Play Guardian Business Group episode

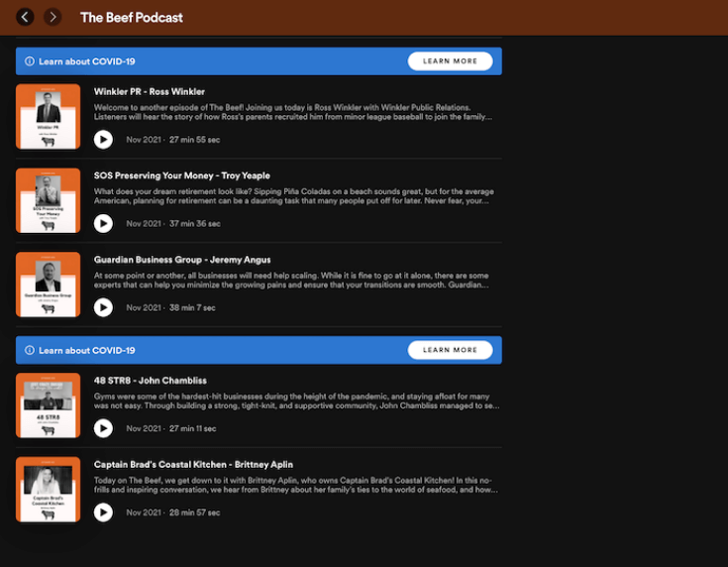point(103,307)
